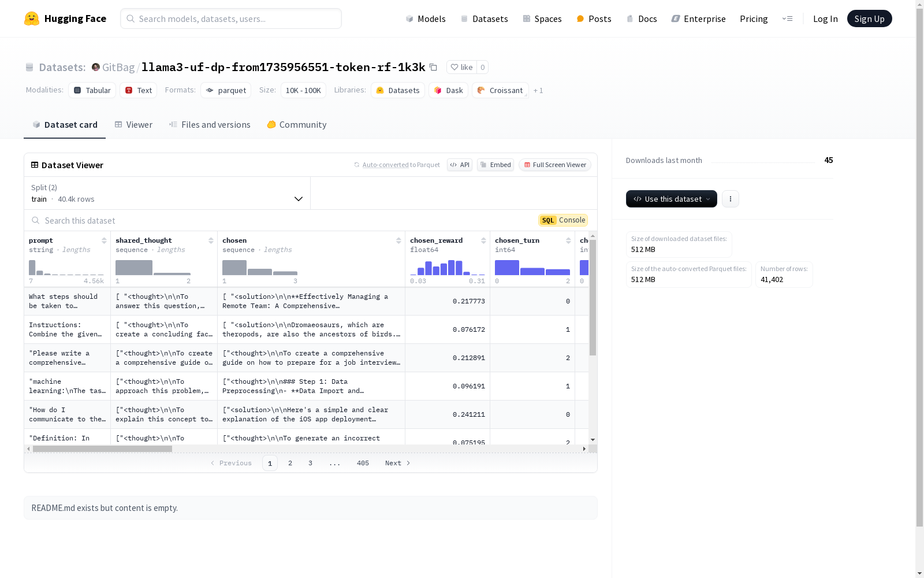924x578 pixels.
Task: Click the Log In link
Action: (825, 18)
